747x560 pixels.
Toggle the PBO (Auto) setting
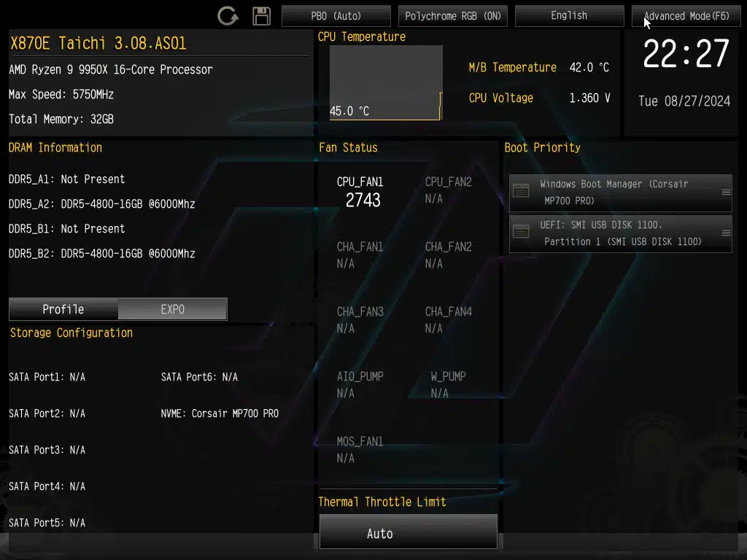(x=336, y=16)
